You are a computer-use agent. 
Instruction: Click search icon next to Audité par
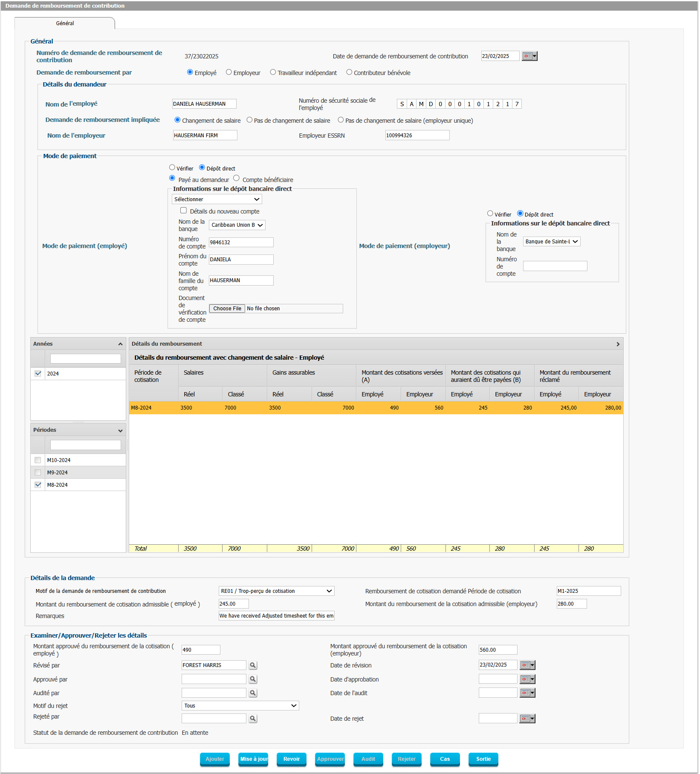pos(253,693)
